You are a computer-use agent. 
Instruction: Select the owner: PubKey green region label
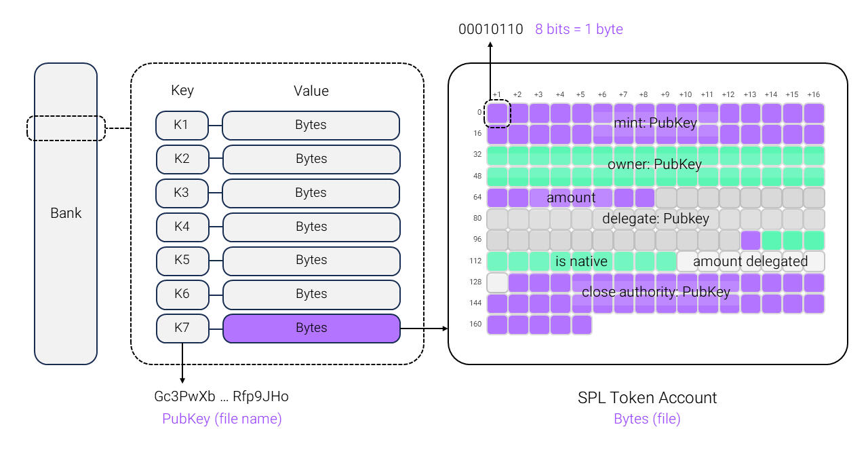(654, 165)
